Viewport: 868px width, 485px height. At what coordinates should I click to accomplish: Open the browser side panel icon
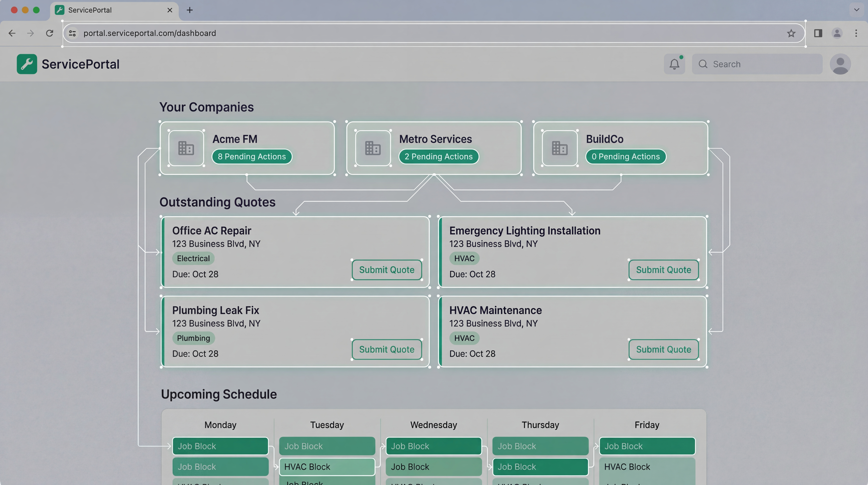(x=818, y=33)
